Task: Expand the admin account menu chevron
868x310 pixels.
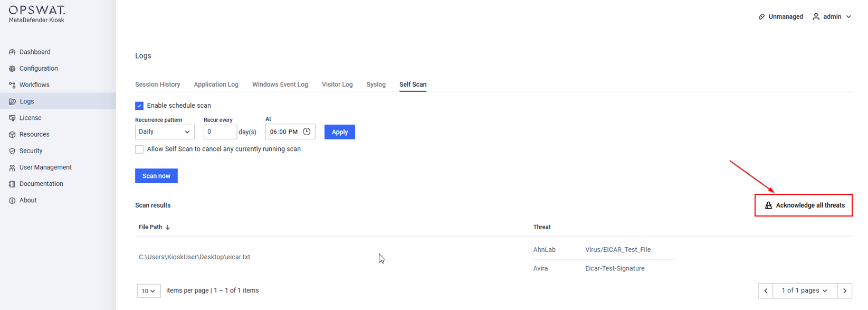Action: pyautogui.click(x=848, y=17)
